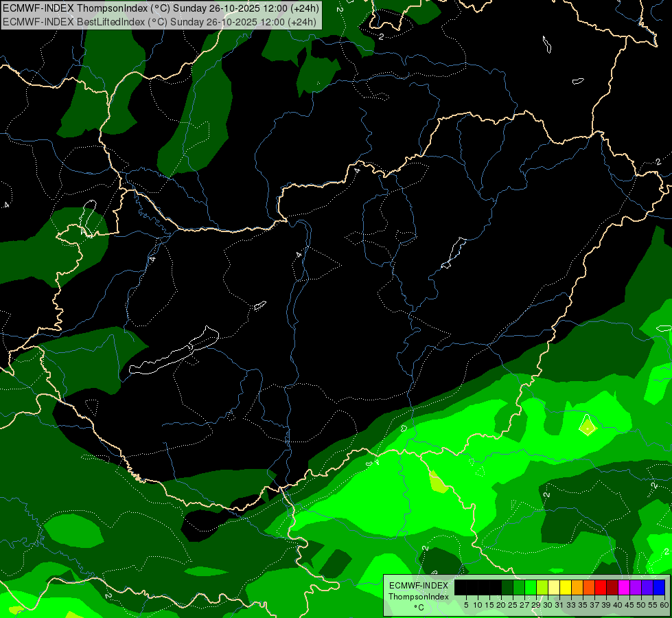Viewport: 672px width, 618px height.
Task: Click the legend's ThompsonIndex label
Action: coord(419,597)
